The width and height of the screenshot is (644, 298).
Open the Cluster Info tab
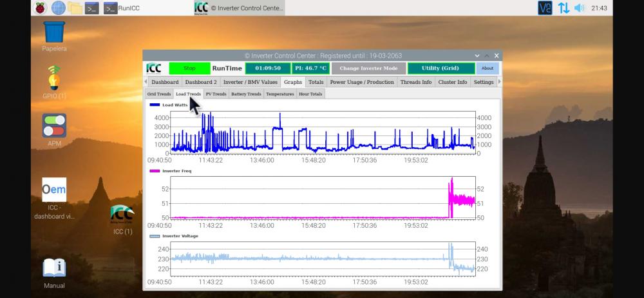[453, 82]
